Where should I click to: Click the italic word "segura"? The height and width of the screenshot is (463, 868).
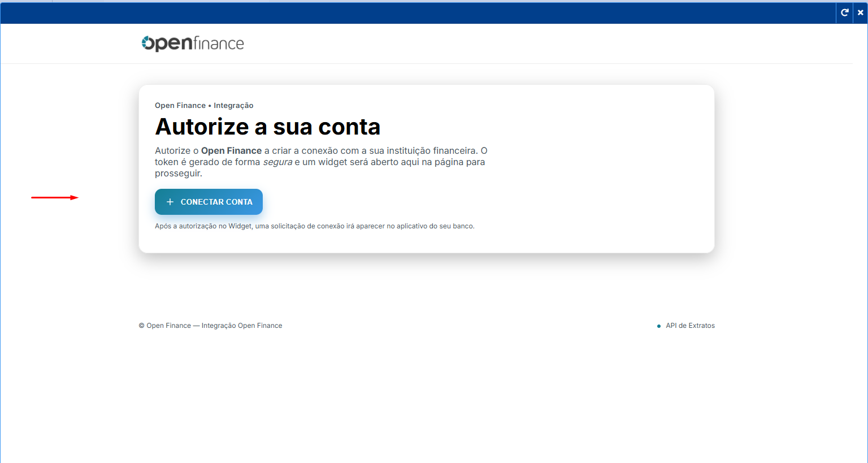[277, 162]
